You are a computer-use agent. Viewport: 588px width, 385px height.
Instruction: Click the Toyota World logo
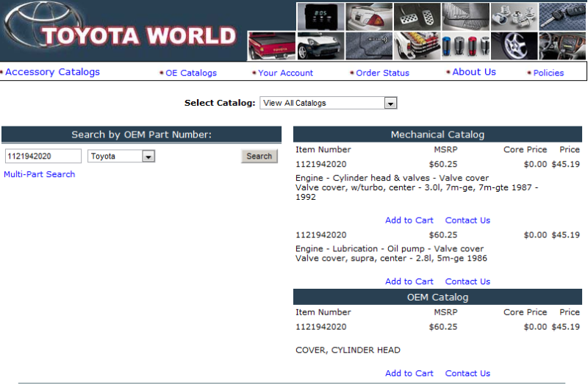[x=120, y=30]
